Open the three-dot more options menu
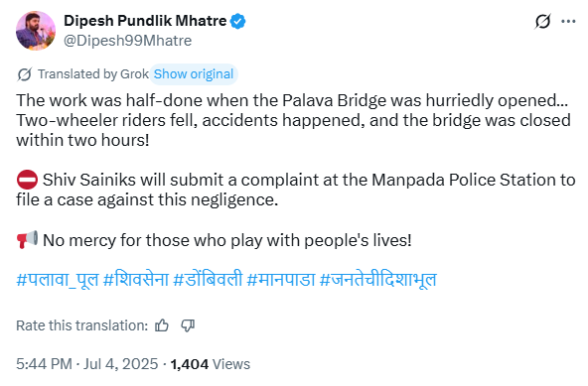This screenshot has height=386, width=588. click(x=568, y=22)
